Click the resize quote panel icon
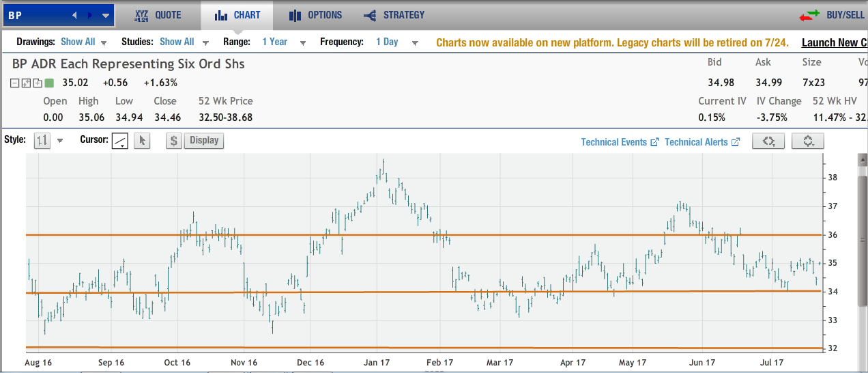The image size is (868, 373). (x=26, y=83)
